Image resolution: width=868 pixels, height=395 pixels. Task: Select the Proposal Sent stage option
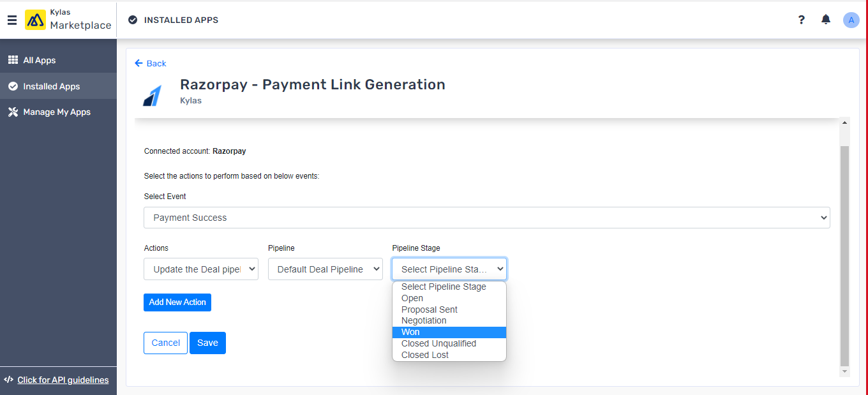(449, 309)
